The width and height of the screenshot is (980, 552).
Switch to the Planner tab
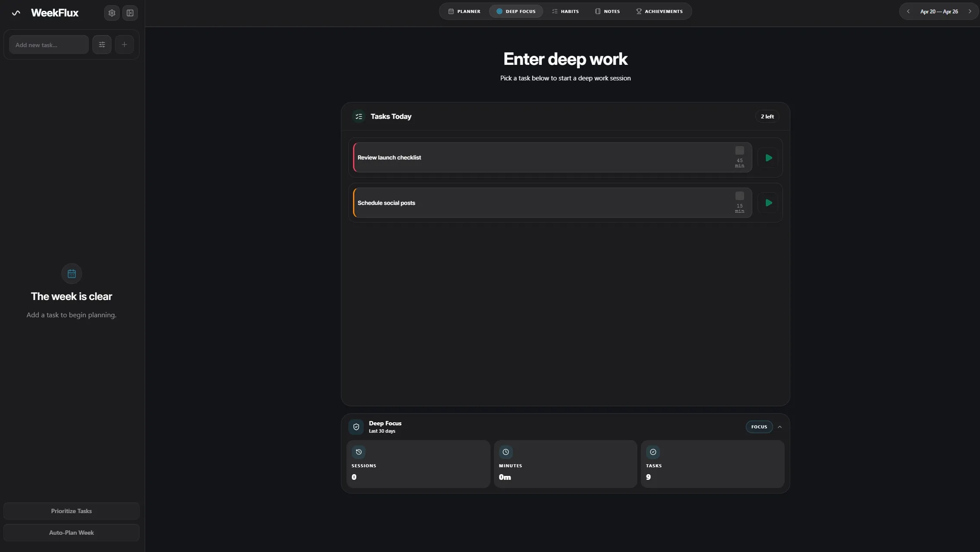pyautogui.click(x=464, y=11)
